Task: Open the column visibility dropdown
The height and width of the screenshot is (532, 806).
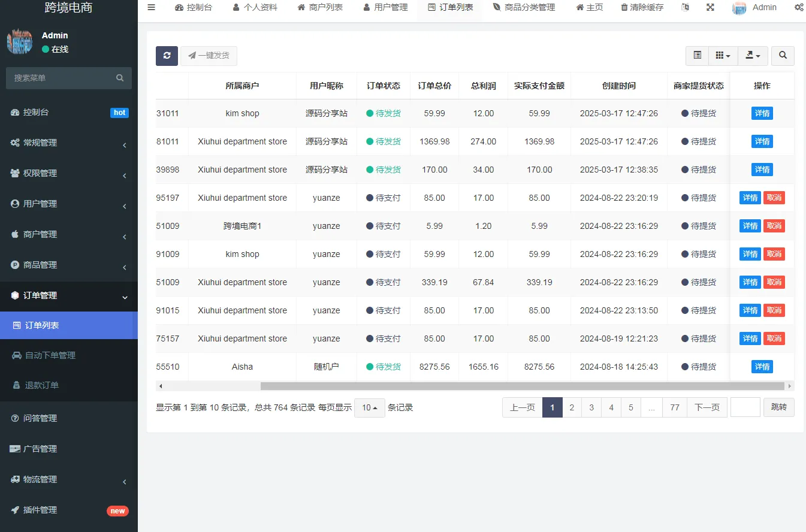Action: click(x=723, y=55)
